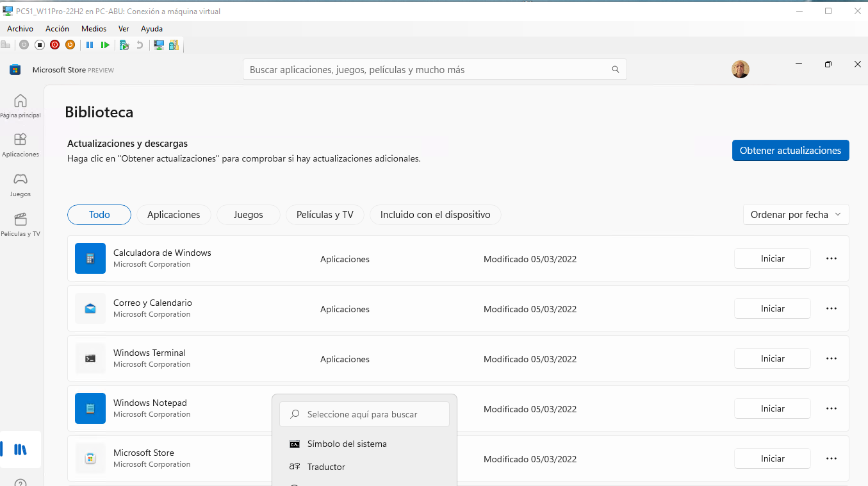This screenshot has width=868, height=486.
Task: Click the grey power-on icon in VM toolbar
Action: [x=24, y=45]
